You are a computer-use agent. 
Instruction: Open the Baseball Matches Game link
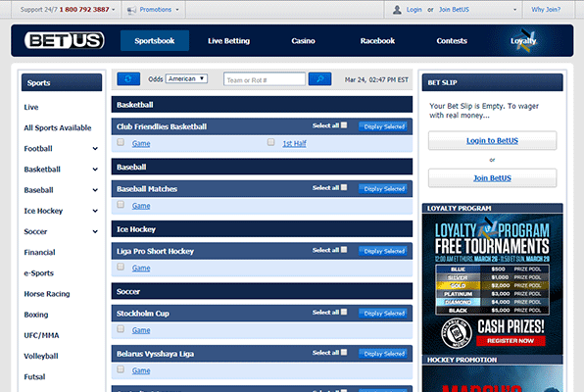[141, 206]
